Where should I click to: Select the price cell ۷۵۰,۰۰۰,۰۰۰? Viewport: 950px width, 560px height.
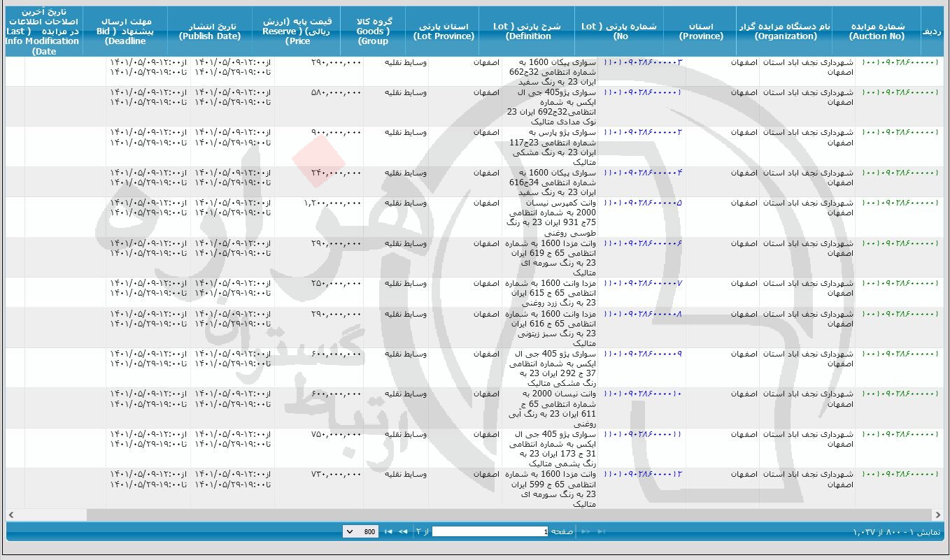(x=336, y=434)
